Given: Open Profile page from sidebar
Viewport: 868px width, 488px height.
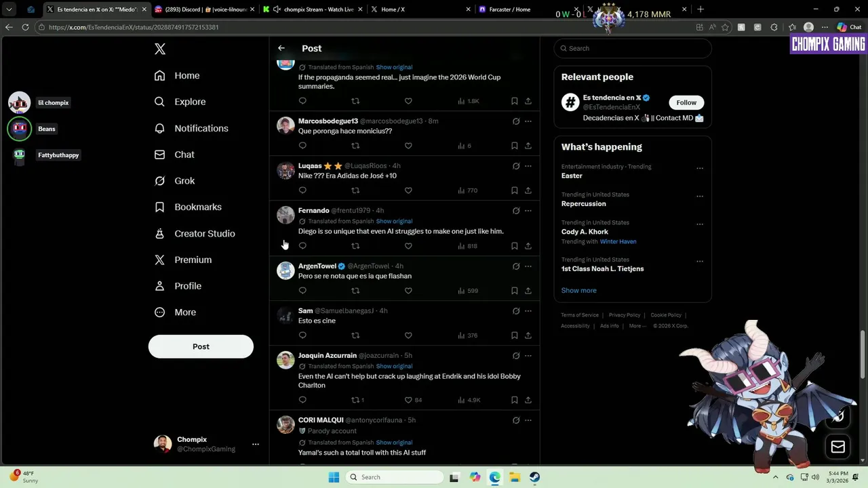Looking at the screenshot, I should coord(178,286).
